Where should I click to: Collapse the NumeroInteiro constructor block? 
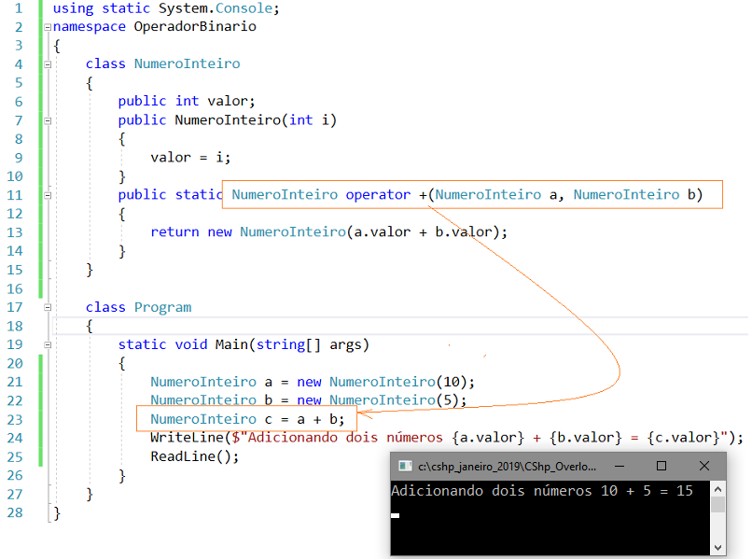(x=48, y=121)
